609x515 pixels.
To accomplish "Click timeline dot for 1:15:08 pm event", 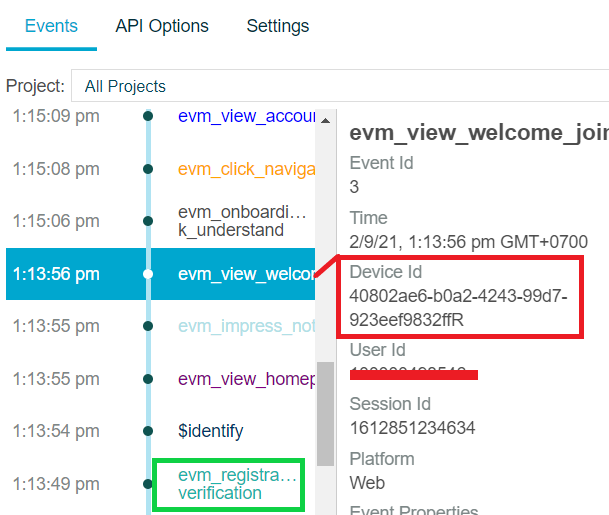I will [148, 169].
